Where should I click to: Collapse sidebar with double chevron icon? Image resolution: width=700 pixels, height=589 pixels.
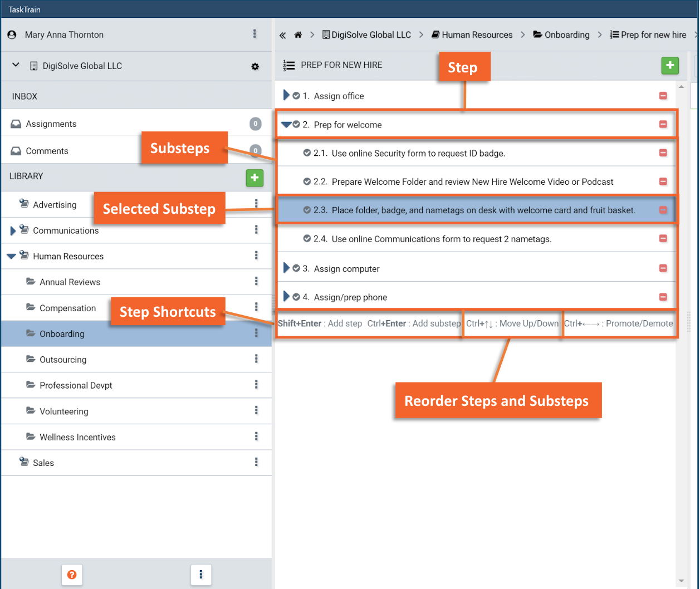click(283, 35)
